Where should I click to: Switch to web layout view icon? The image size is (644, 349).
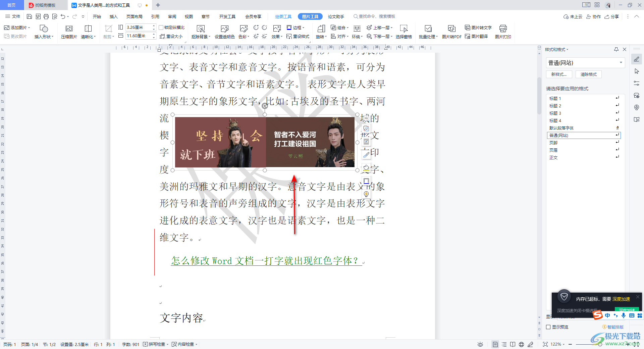pos(521,344)
